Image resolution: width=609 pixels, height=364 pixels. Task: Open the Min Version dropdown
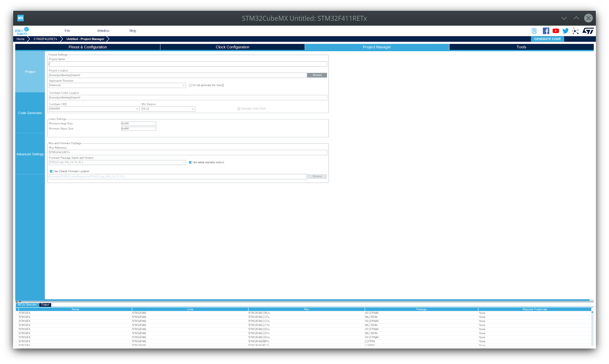[x=168, y=109]
